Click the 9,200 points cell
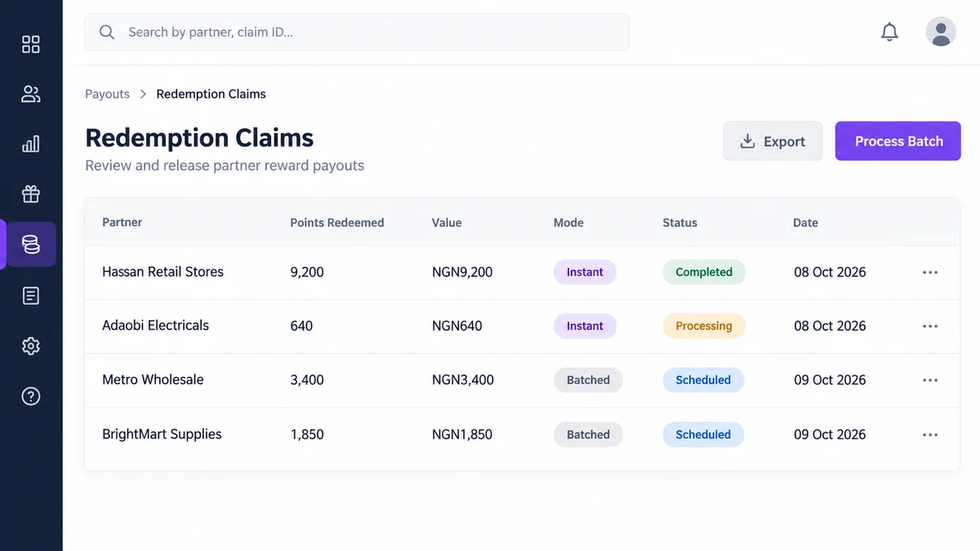This screenshot has width=980, height=551. click(307, 272)
